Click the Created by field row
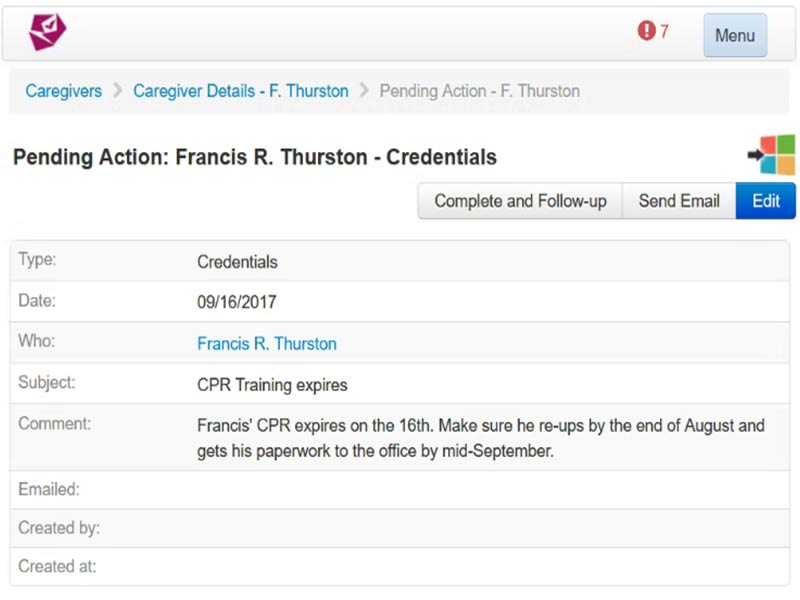 (x=400, y=528)
